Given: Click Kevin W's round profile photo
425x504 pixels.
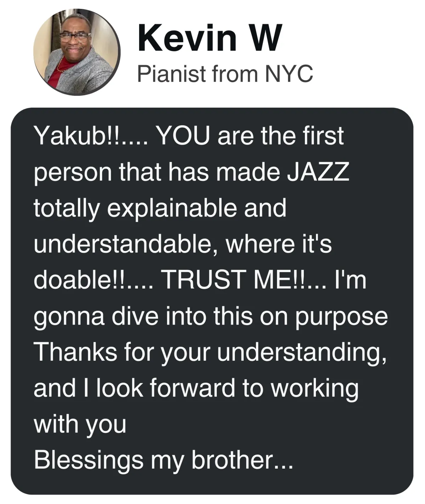Looking at the screenshot, I should (77, 52).
